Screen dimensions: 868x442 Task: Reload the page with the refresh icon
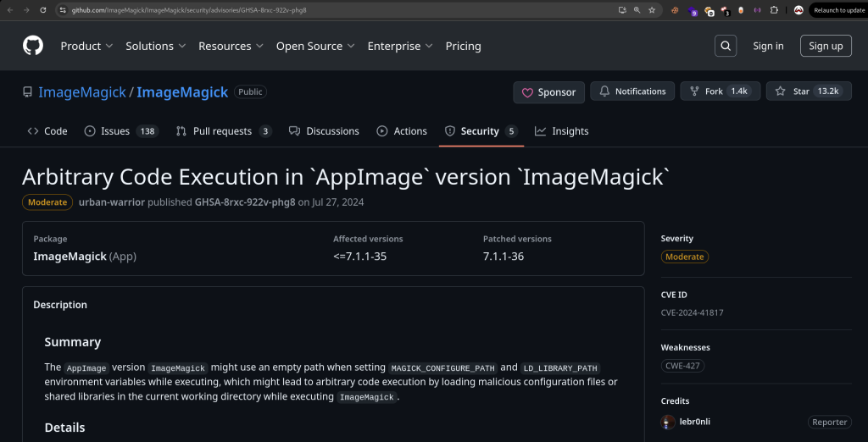[43, 10]
